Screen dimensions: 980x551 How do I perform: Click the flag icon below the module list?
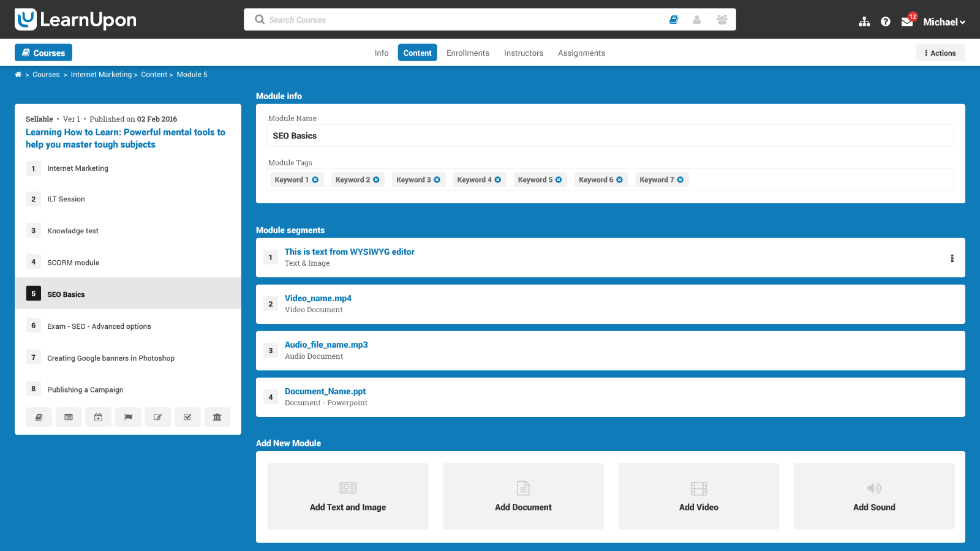coord(128,417)
